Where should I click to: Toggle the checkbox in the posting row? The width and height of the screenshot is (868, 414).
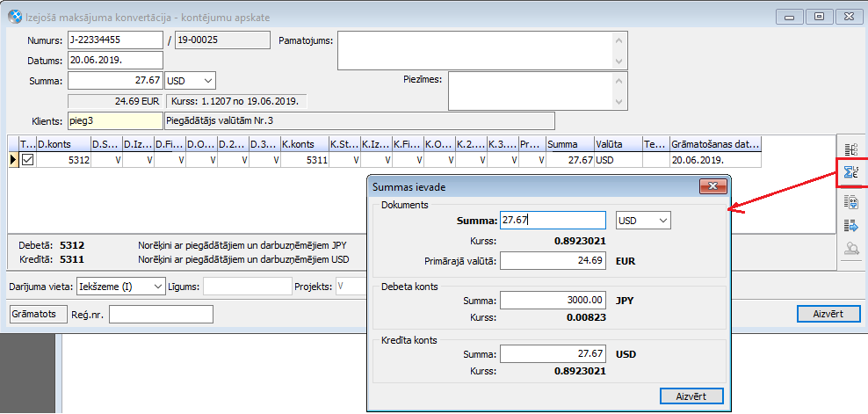[x=27, y=160]
